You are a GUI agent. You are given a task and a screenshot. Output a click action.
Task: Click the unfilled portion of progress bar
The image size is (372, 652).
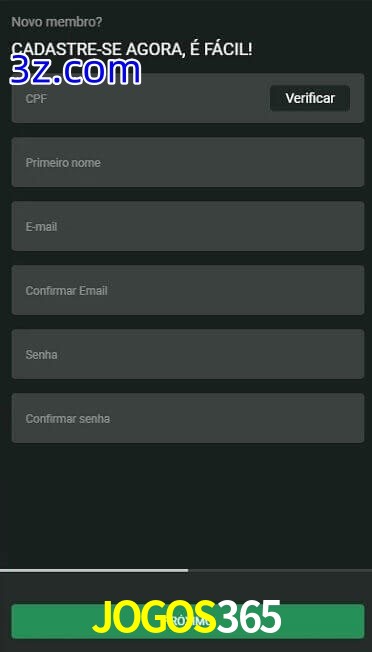coord(280,570)
